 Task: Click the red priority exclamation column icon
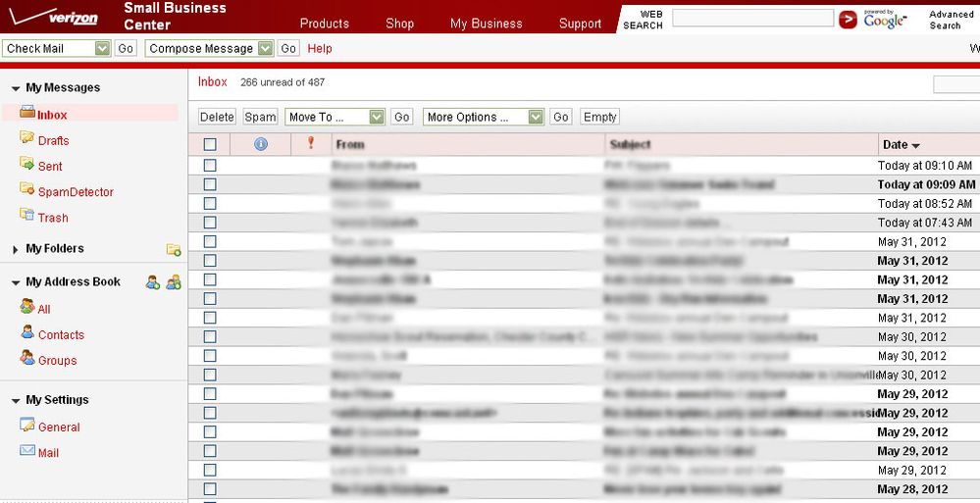click(x=311, y=143)
